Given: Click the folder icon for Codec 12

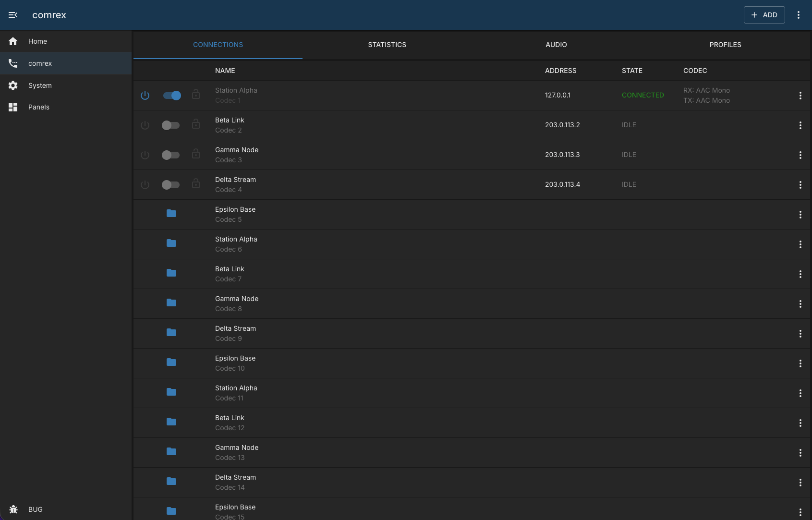Looking at the screenshot, I should click(171, 422).
